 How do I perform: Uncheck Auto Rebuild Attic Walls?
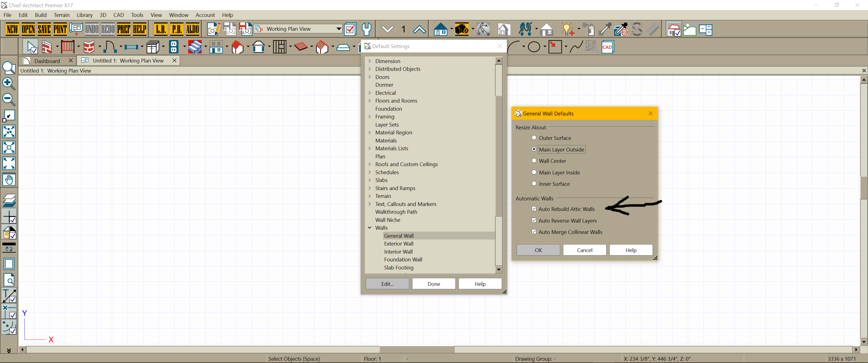(534, 209)
